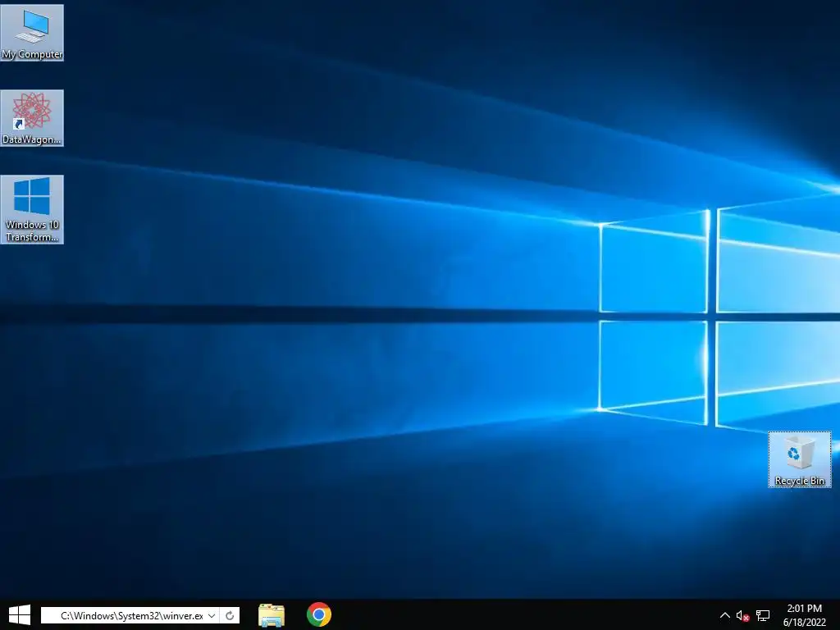Open the clock showing 2:01 PM
Screen dimensions: 840x630
pyautogui.click(x=804, y=615)
